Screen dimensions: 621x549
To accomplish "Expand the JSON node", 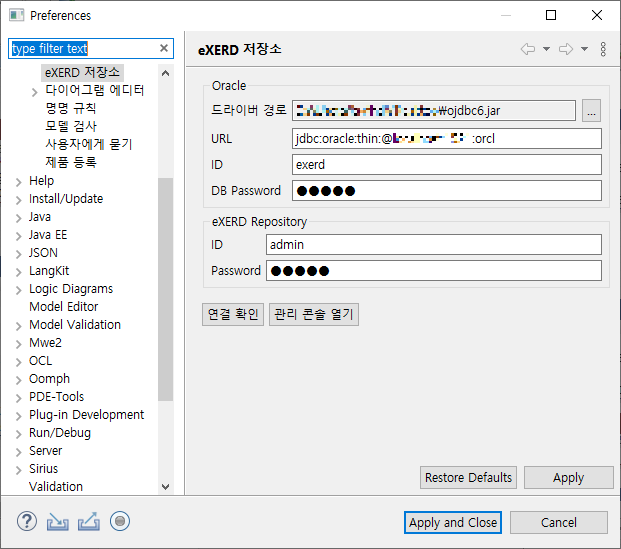I will click(18, 254).
